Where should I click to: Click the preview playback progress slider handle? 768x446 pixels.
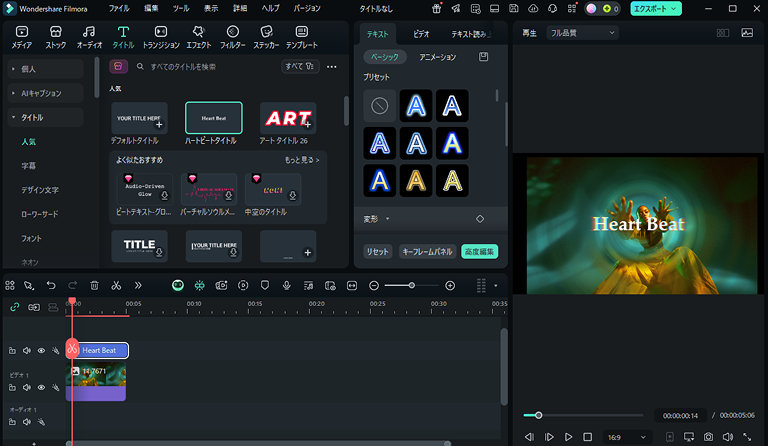538,415
